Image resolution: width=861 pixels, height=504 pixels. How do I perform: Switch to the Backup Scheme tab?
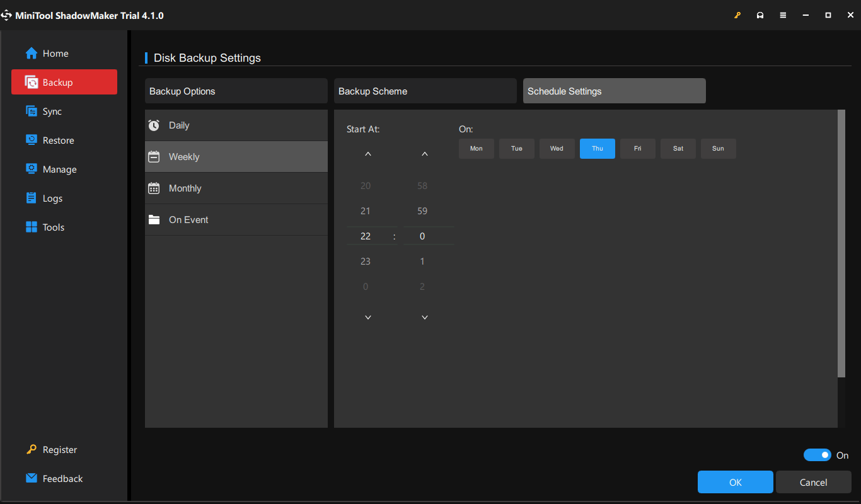click(425, 91)
